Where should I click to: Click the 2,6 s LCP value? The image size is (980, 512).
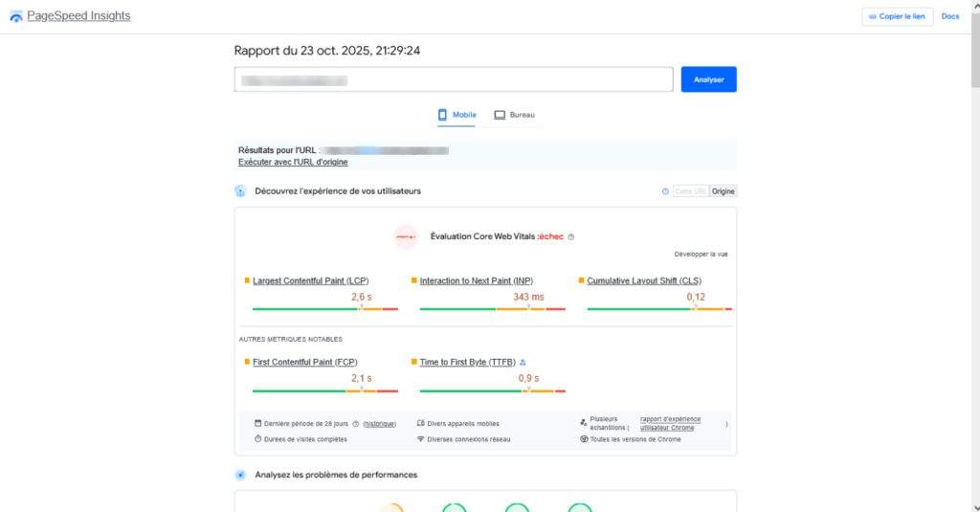(361, 297)
